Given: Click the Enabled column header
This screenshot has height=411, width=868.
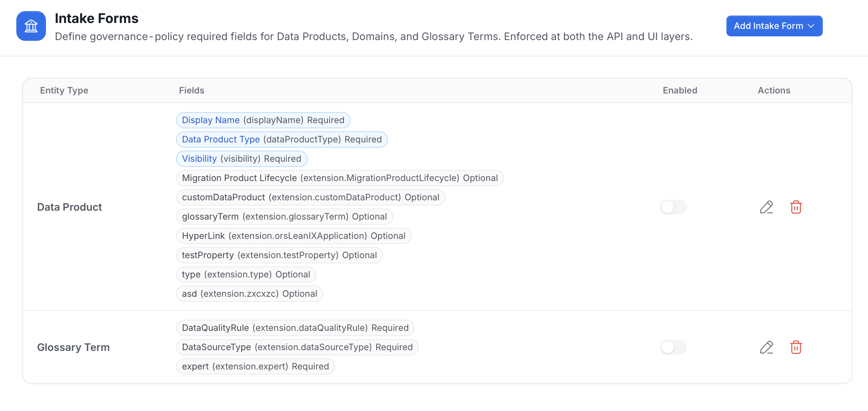Looking at the screenshot, I should click(680, 91).
